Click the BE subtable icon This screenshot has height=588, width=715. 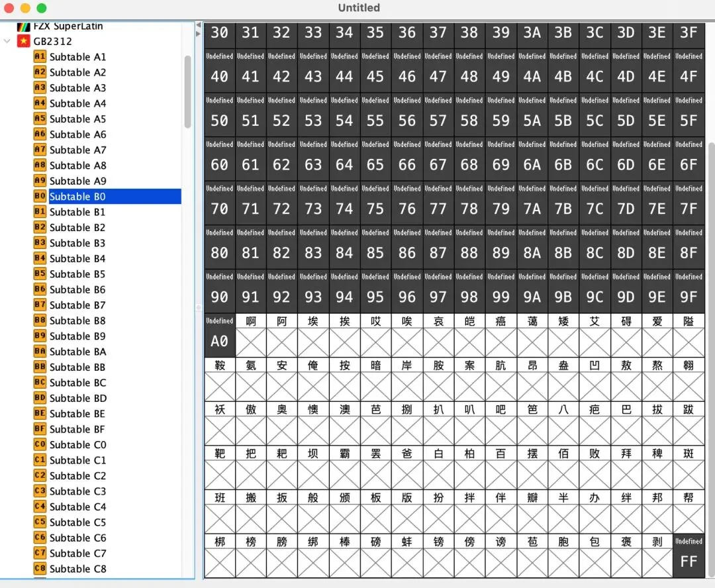[40, 413]
